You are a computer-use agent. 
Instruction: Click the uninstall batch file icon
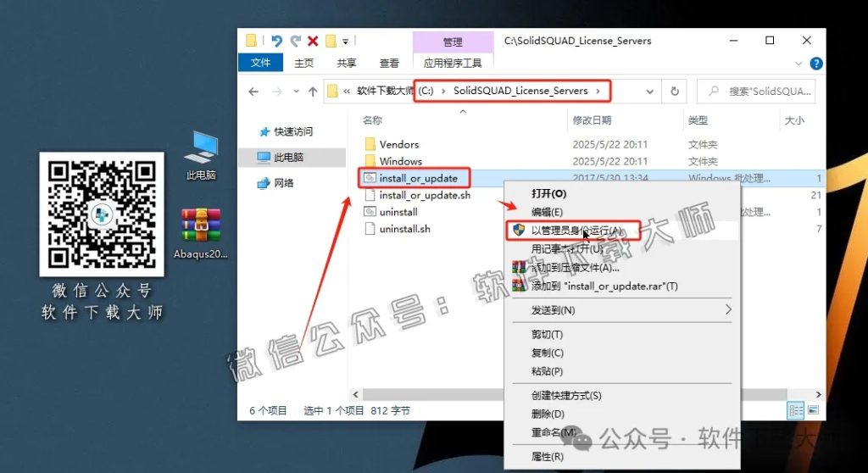(370, 212)
